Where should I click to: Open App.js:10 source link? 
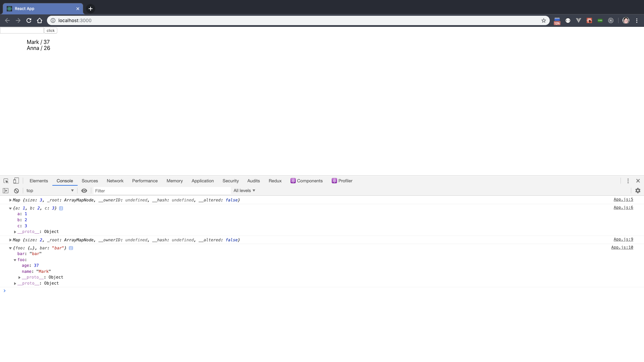coord(622,248)
